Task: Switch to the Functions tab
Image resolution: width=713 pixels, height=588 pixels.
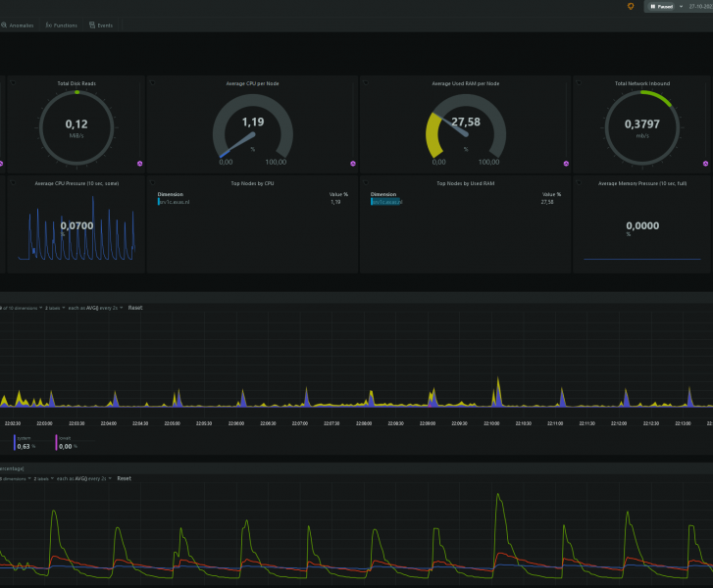Action: [x=62, y=25]
